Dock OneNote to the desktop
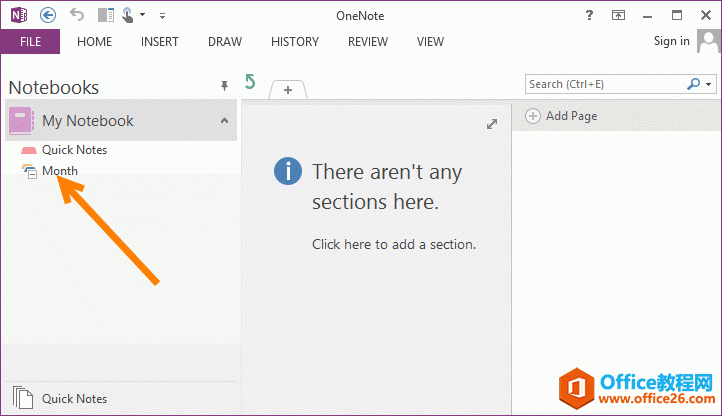The image size is (722, 416). [x=106, y=15]
